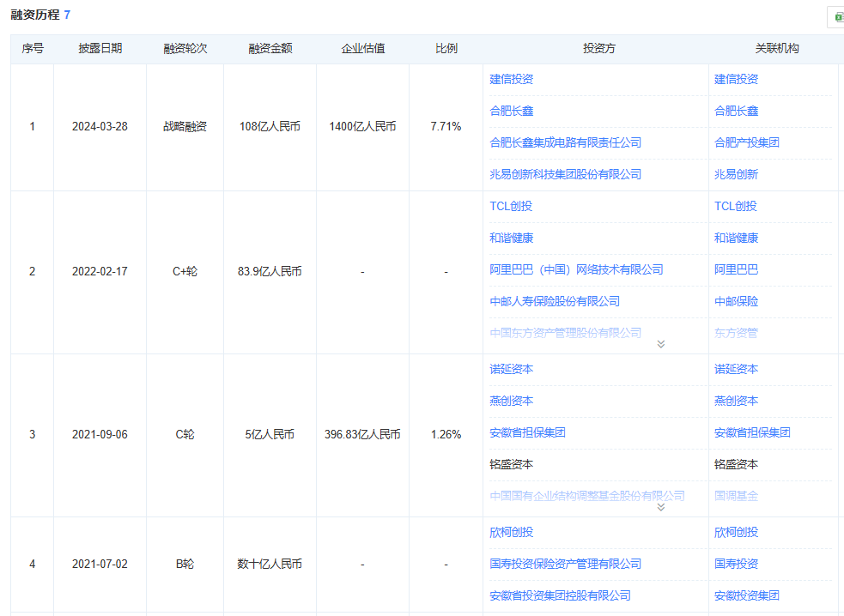844x616 pixels.
Task: Open 合肥长鑫 link in 投资方 column
Action: pyautogui.click(x=512, y=111)
